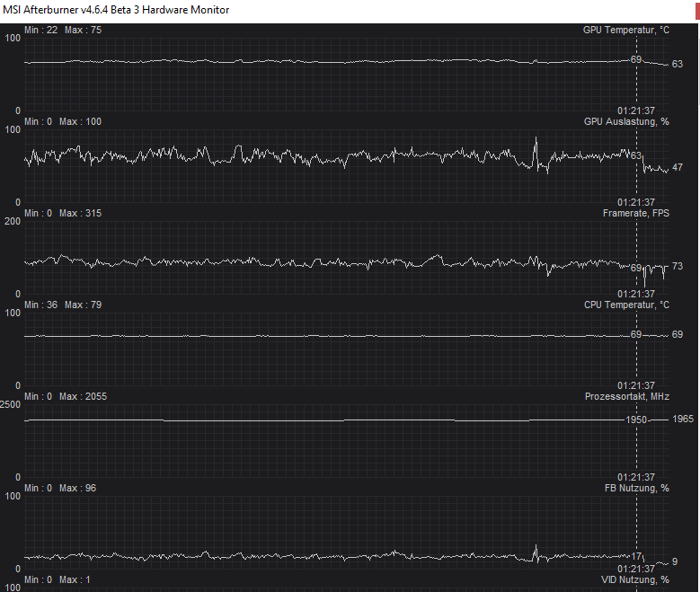Select the FB Nutzung, % graph label
The width and height of the screenshot is (700, 592).
636,488
